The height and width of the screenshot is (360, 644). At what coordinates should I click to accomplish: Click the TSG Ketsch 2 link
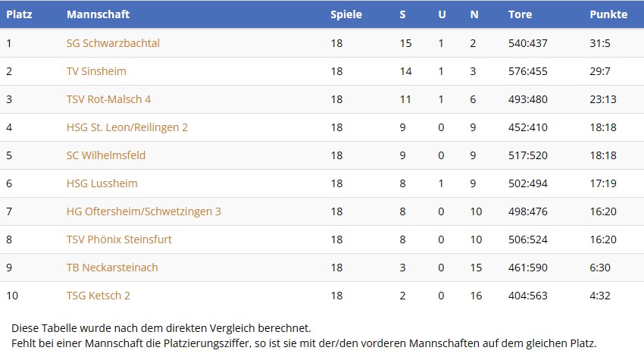coord(98,296)
